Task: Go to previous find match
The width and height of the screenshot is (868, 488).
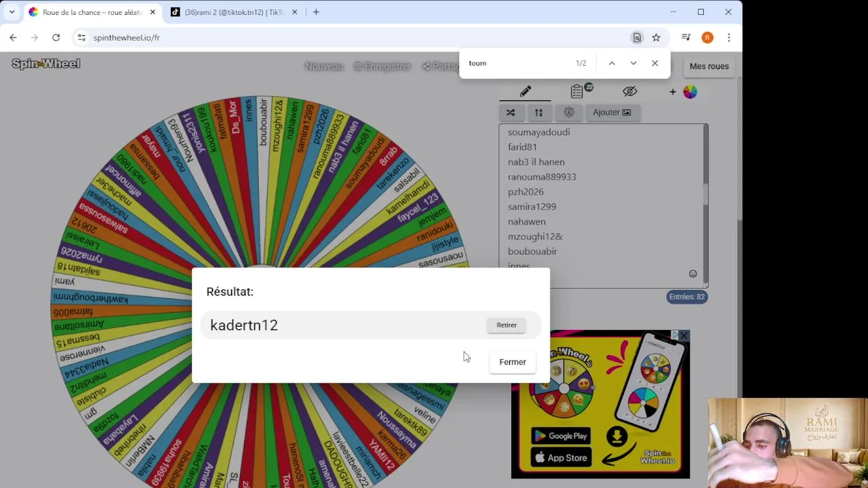Action: (612, 63)
